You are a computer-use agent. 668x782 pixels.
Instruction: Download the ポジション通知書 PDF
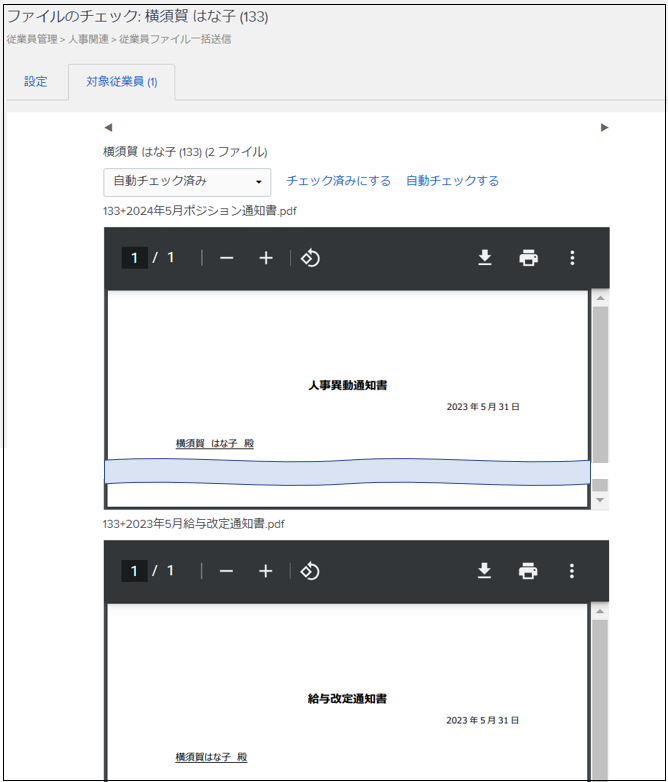point(484,258)
